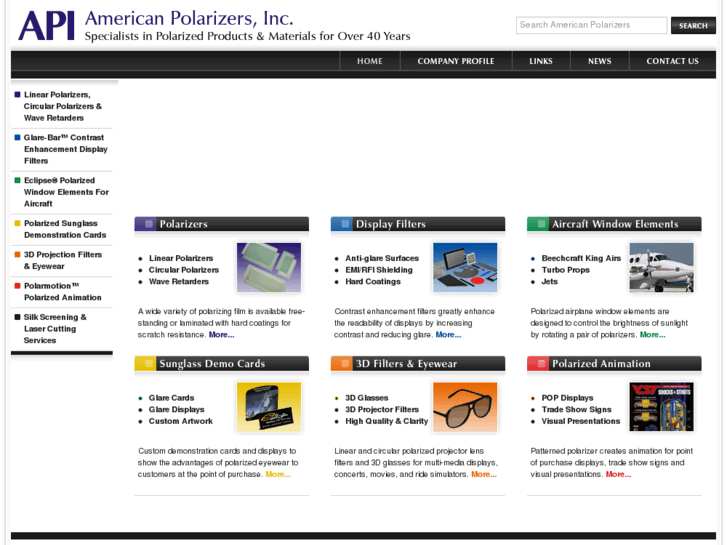The width and height of the screenshot is (727, 545).
Task: Click the purple square icon beside Polarizers
Action: [149, 224]
